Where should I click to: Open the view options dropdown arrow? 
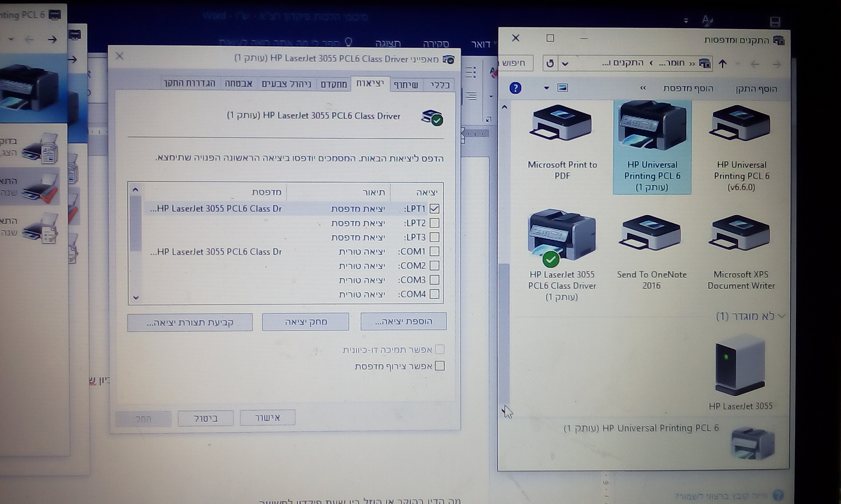click(x=546, y=88)
